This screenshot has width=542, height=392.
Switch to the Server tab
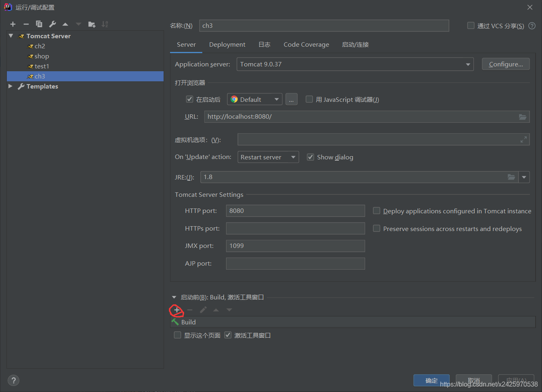[x=186, y=45]
